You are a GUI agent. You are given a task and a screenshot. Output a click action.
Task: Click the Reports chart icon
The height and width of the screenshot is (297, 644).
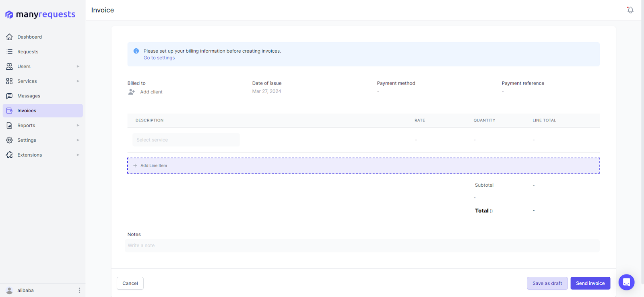(9, 126)
